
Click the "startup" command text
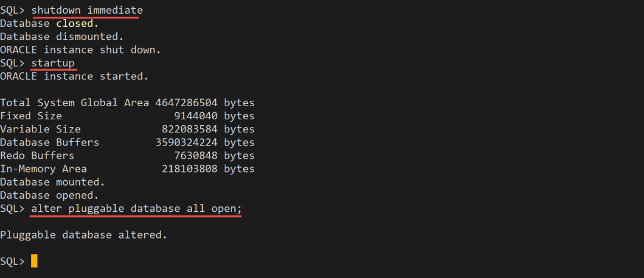coord(53,63)
